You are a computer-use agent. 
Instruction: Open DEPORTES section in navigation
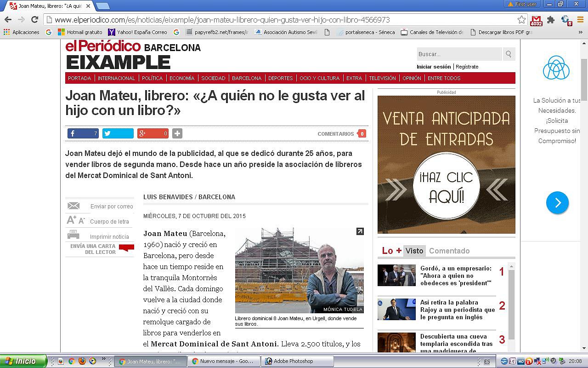coord(280,78)
